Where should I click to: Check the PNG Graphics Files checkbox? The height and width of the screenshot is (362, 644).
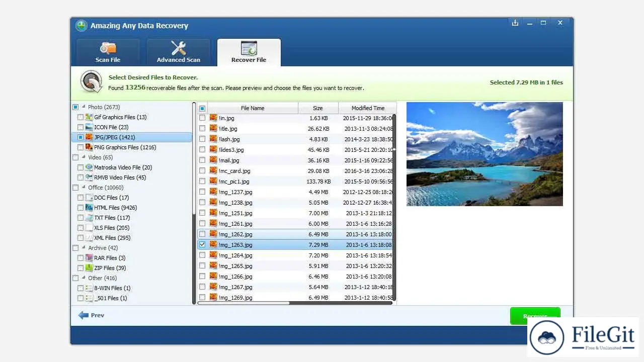pos(80,147)
